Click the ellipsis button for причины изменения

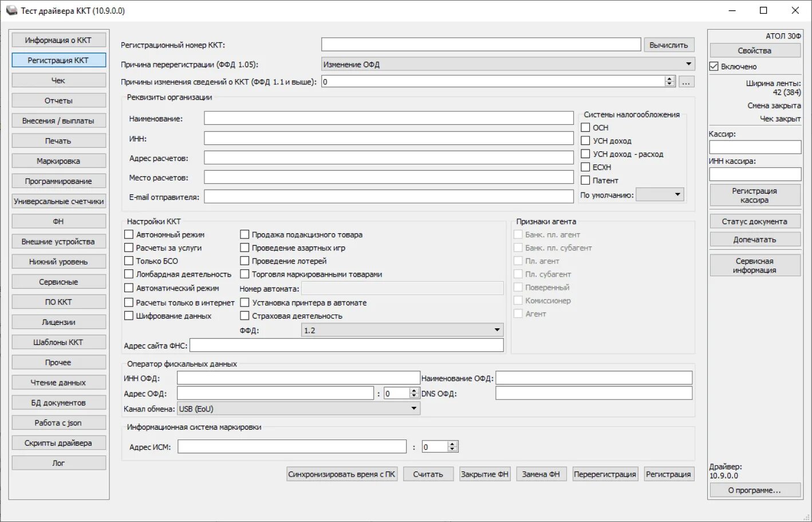coord(686,82)
